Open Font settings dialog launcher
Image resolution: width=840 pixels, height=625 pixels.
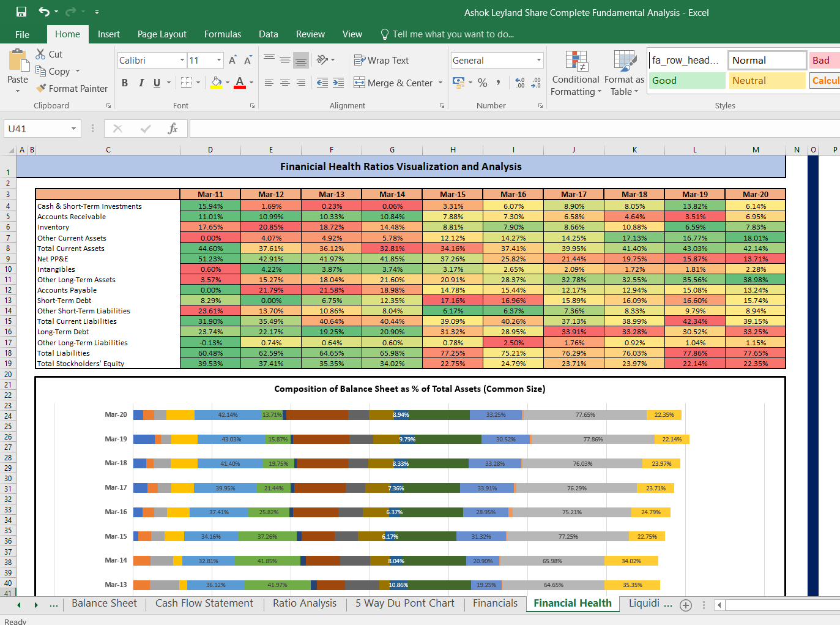tap(252, 106)
